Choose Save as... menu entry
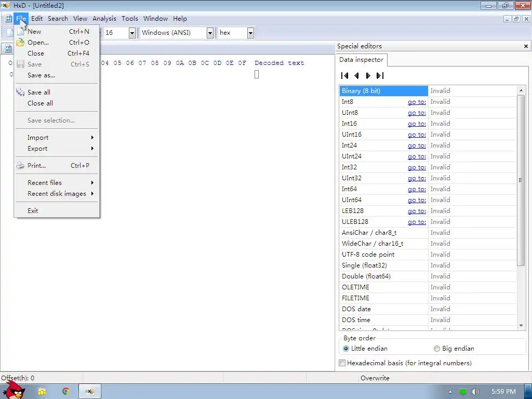This screenshot has height=399, width=532. (57, 75)
